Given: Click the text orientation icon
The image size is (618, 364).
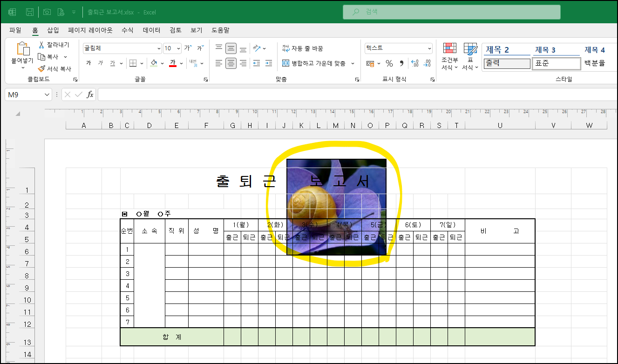Looking at the screenshot, I should tap(257, 48).
